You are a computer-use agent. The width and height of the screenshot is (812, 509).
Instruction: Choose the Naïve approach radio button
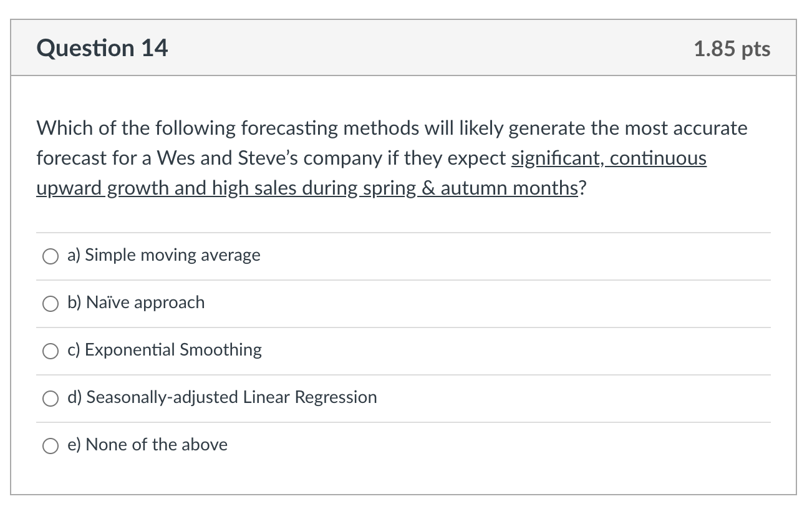click(50, 304)
